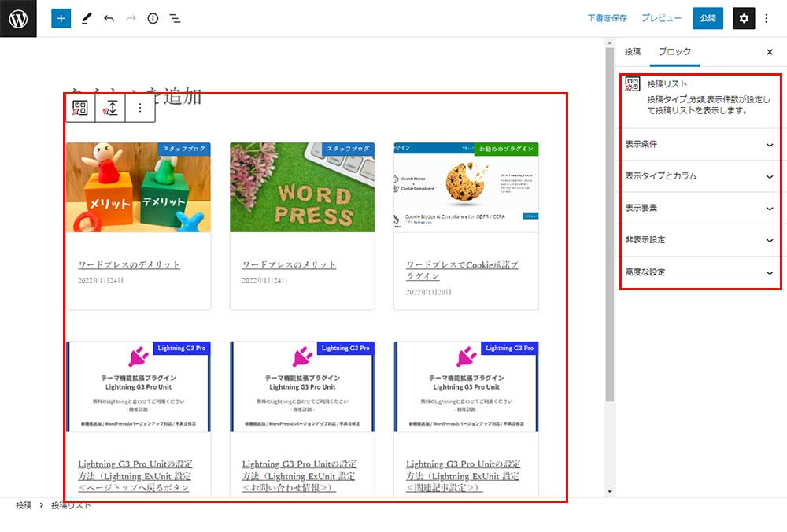The image size is (787, 532).
Task: Click the ワードプレスのデメリット post thumbnail
Action: point(139,187)
